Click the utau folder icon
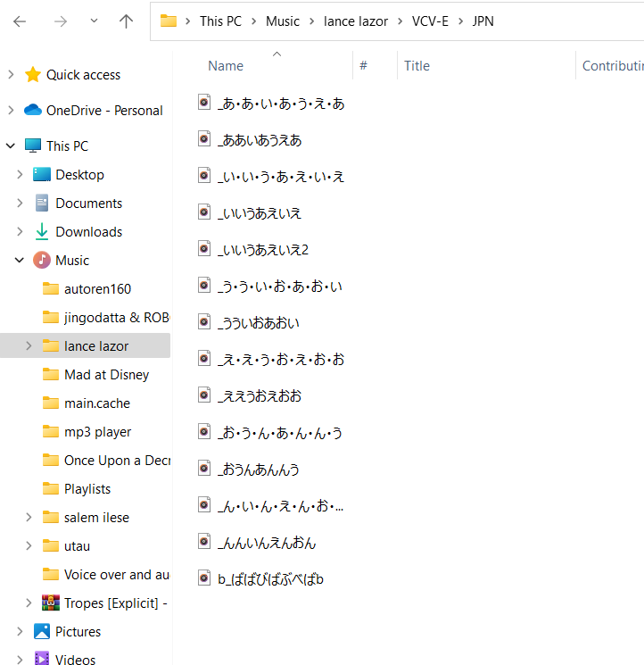The height and width of the screenshot is (665, 644). (51, 545)
